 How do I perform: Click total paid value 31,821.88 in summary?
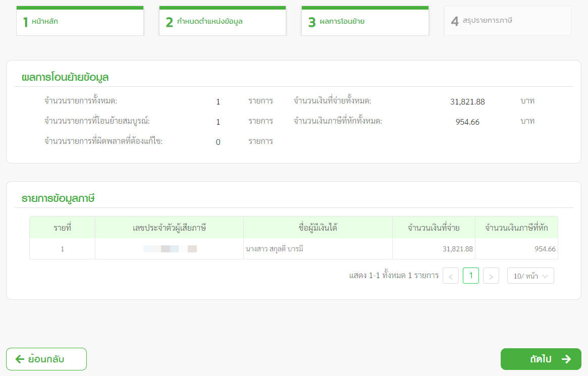467,101
